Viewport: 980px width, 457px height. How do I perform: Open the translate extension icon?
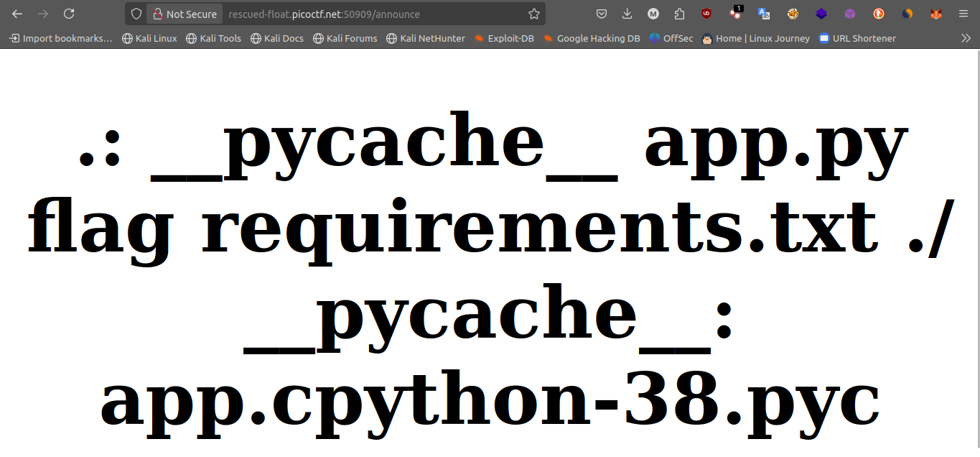pyautogui.click(x=764, y=14)
